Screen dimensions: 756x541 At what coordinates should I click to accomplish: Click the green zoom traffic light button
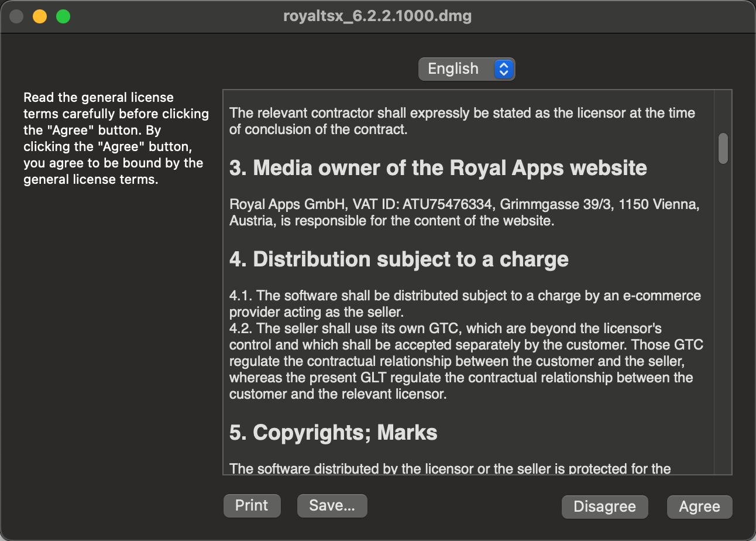(63, 16)
